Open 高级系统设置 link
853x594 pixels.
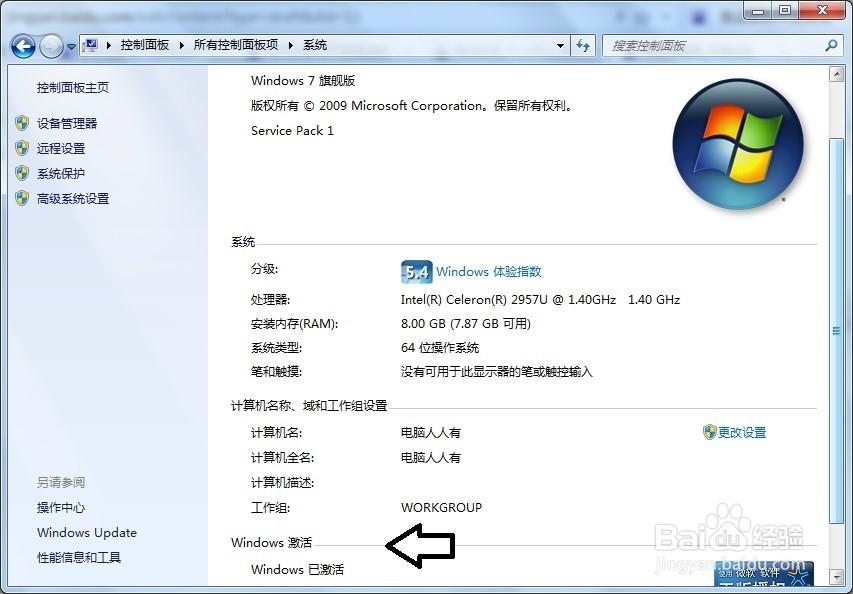click(73, 199)
